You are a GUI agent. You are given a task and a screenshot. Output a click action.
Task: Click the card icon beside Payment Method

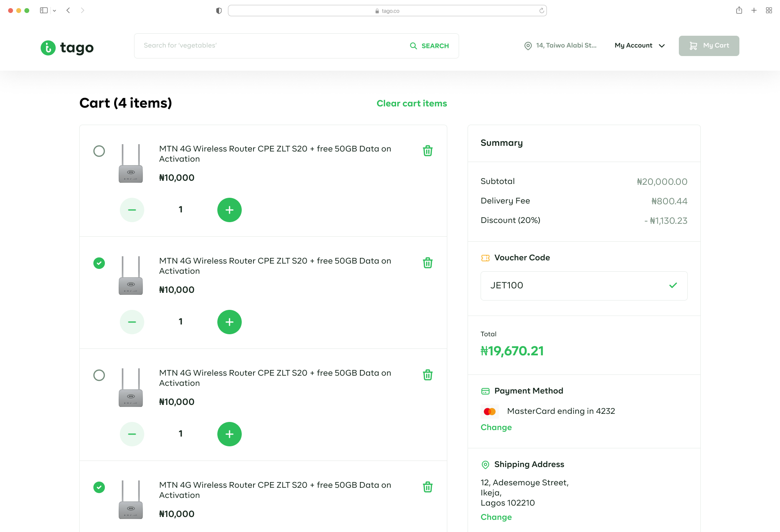[485, 391]
